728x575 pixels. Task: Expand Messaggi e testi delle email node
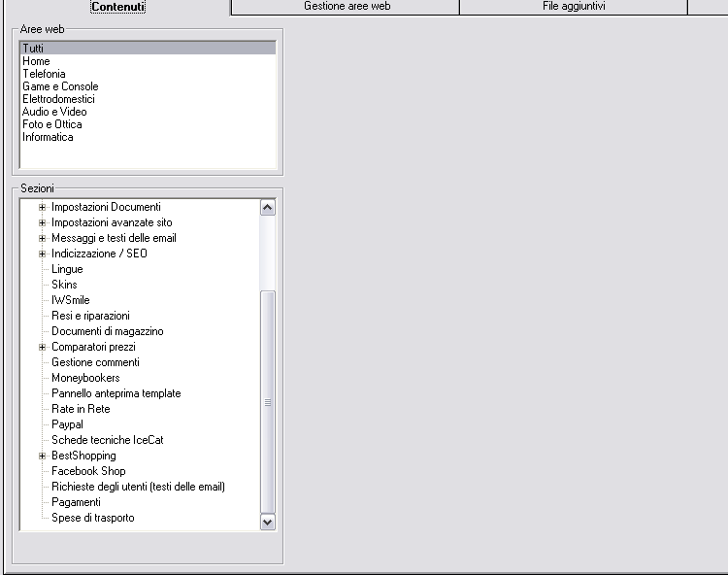pos(43,238)
